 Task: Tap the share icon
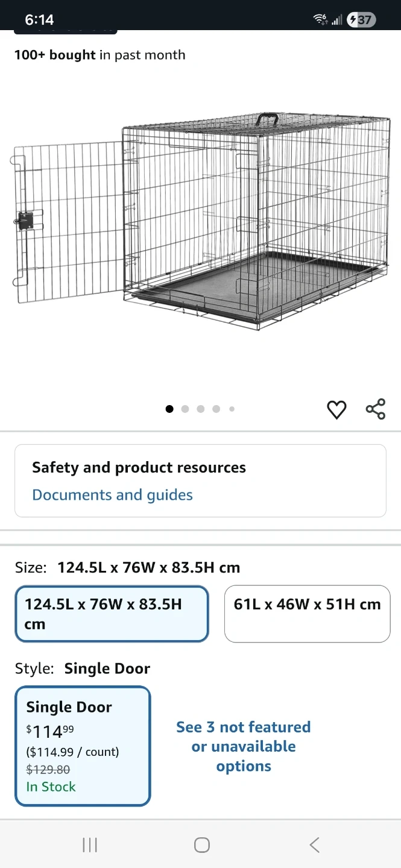(x=376, y=409)
